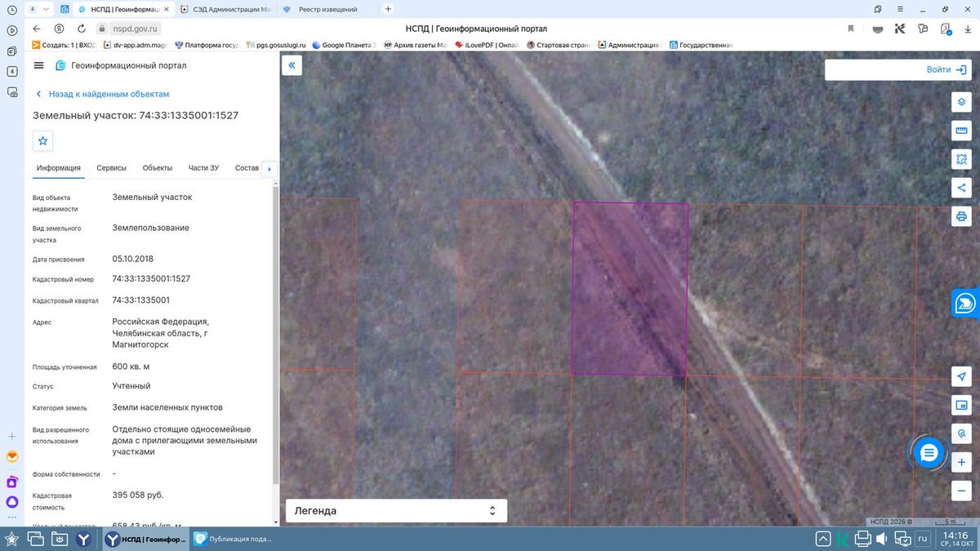Click the round target tool above the chat bubble
The image size is (980, 551).
coord(961,433)
